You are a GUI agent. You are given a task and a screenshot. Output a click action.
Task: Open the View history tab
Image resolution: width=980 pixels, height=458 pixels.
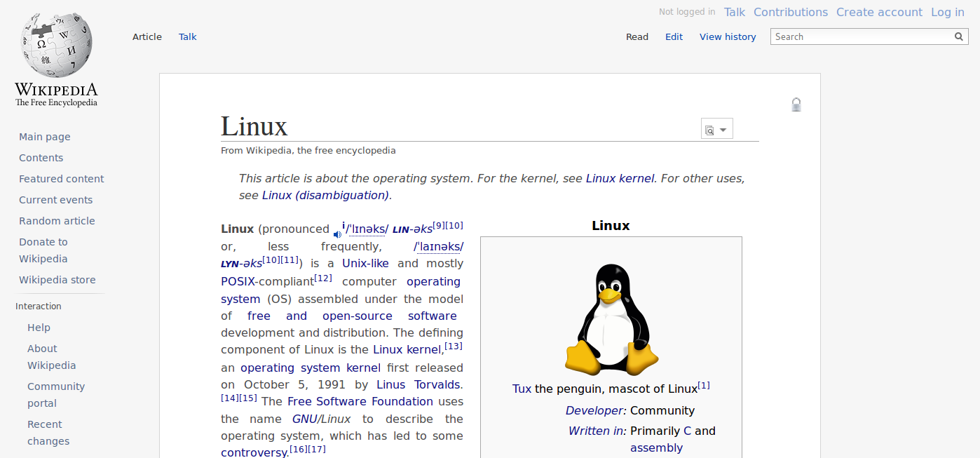pyautogui.click(x=728, y=36)
